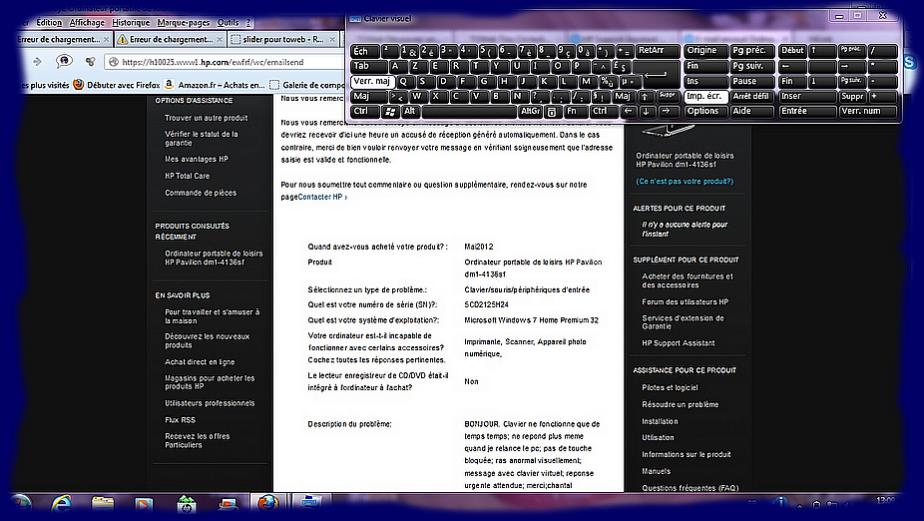Image resolution: width=924 pixels, height=521 pixels.
Task: Click the Contacter HP link
Action: coord(321,197)
